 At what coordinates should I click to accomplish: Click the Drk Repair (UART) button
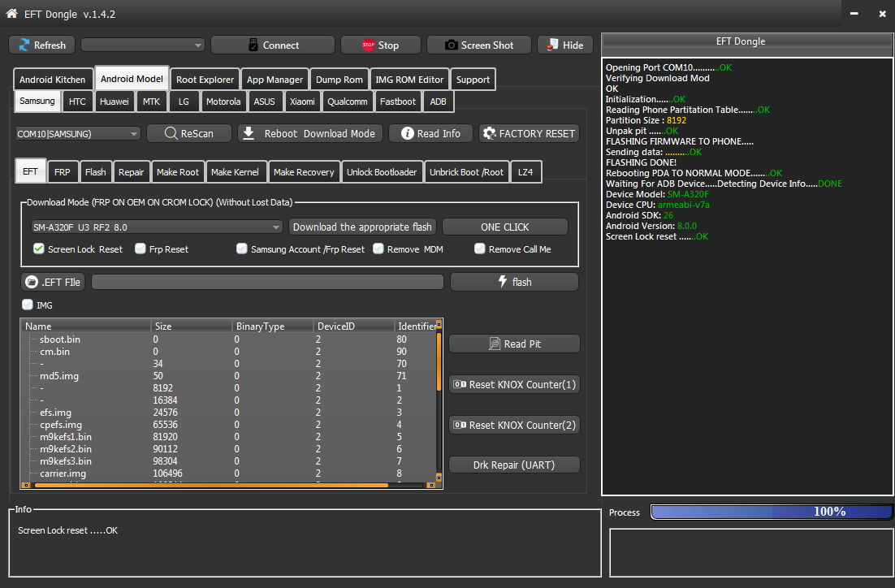[x=514, y=465]
